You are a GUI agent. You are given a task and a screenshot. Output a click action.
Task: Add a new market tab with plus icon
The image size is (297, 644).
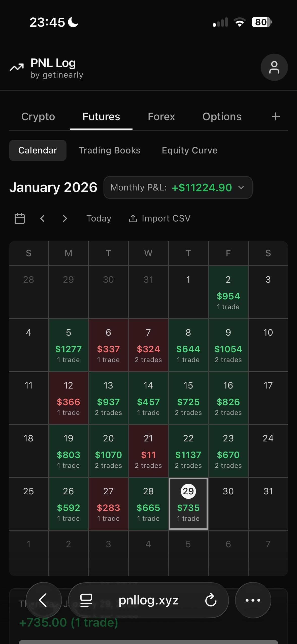point(276,116)
